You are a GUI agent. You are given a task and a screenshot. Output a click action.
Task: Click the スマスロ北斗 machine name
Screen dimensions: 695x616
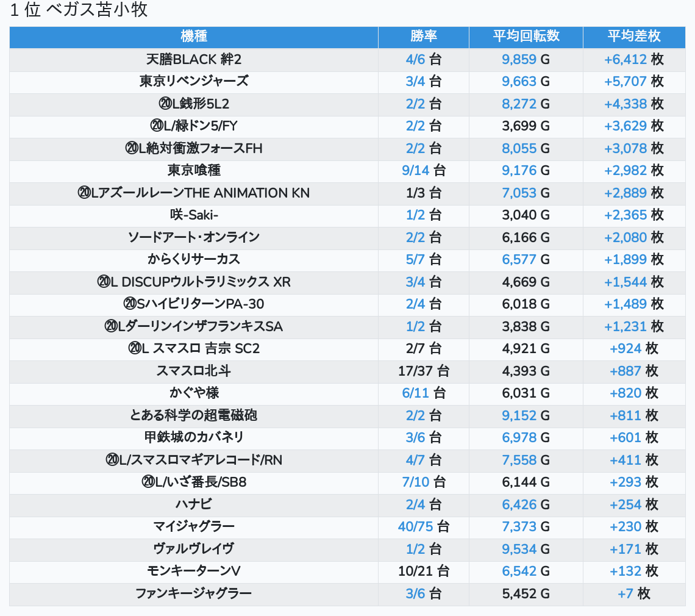click(194, 371)
